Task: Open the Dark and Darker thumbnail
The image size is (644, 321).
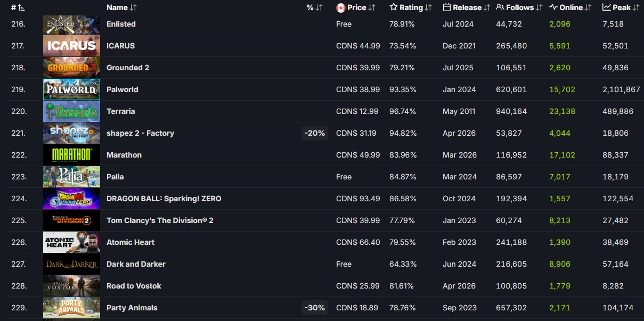Action: 71,264
